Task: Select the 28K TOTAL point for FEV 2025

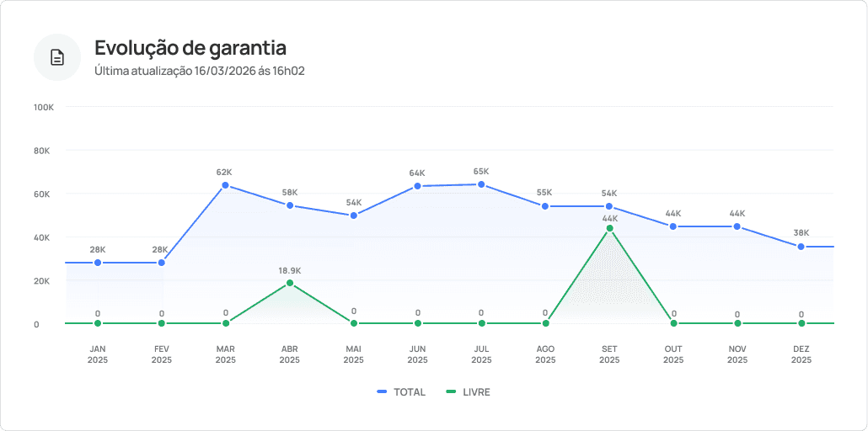Action: [162, 263]
